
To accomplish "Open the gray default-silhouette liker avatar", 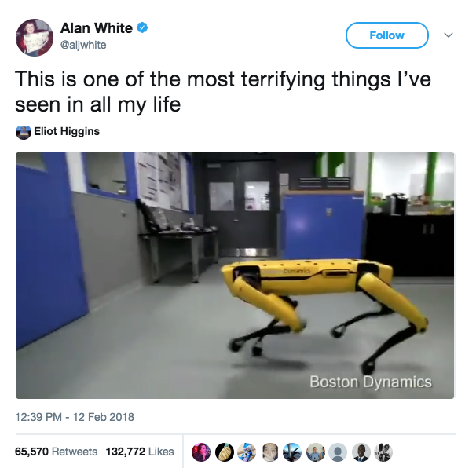I will pyautogui.click(x=338, y=452).
